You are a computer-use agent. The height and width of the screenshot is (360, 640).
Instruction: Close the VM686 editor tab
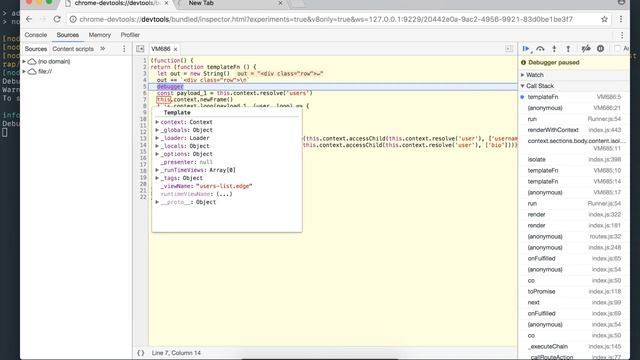tap(176, 49)
